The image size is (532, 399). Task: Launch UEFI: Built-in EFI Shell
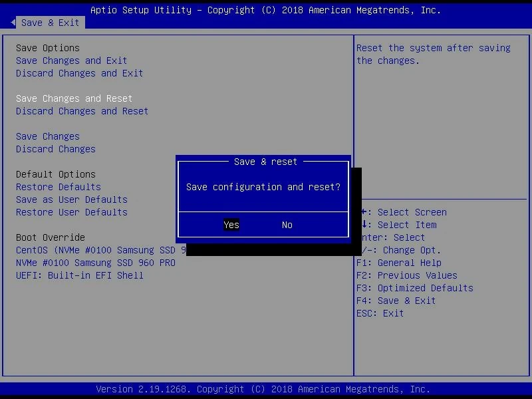pyautogui.click(x=79, y=275)
